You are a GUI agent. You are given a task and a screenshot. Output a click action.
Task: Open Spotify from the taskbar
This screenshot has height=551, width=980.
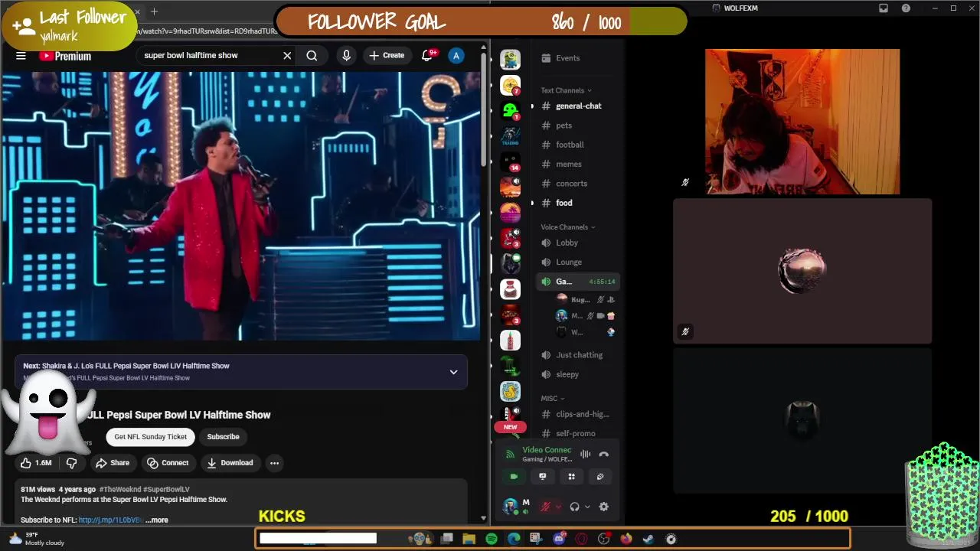coord(492,539)
